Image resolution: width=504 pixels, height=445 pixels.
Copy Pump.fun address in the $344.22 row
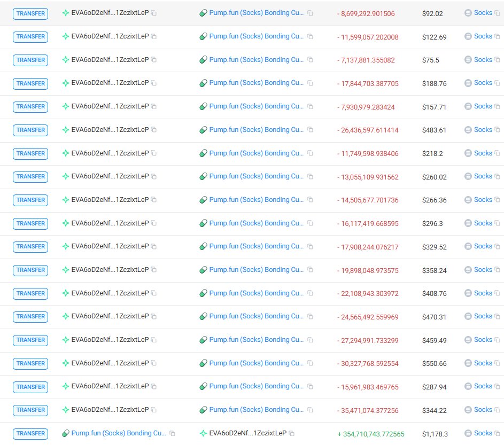(x=310, y=410)
